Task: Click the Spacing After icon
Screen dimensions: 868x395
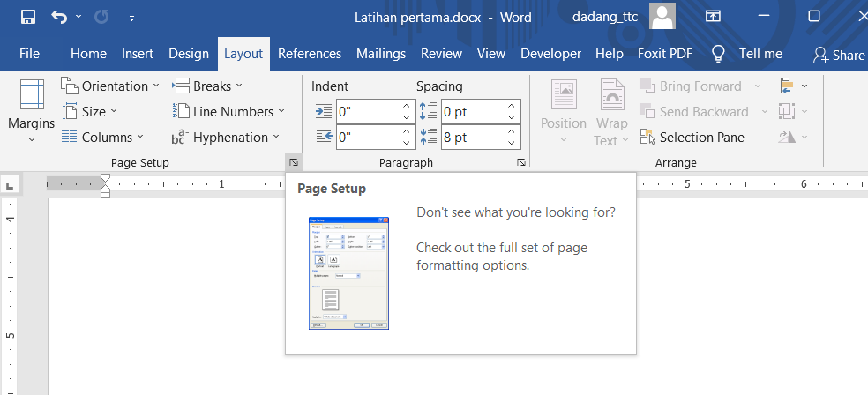Action: (x=429, y=138)
